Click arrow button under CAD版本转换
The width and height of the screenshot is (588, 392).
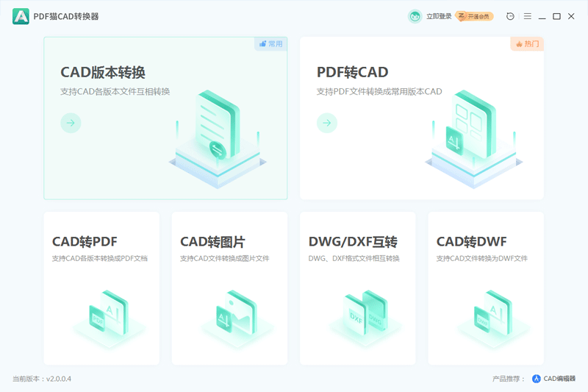tap(71, 123)
